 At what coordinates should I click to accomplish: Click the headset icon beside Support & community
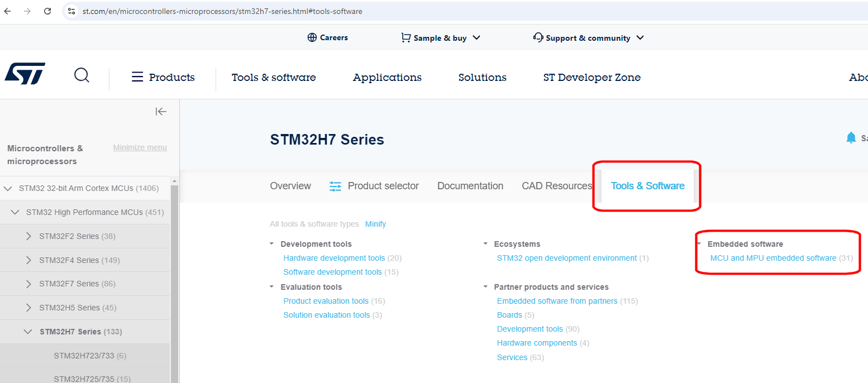538,37
